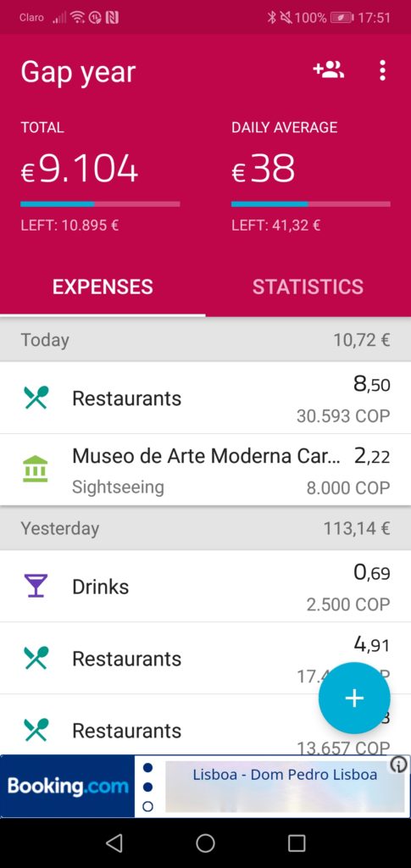Image resolution: width=411 pixels, height=868 pixels.
Task: Tap today's Restaurants fork and spoon icon
Action: [36, 398]
